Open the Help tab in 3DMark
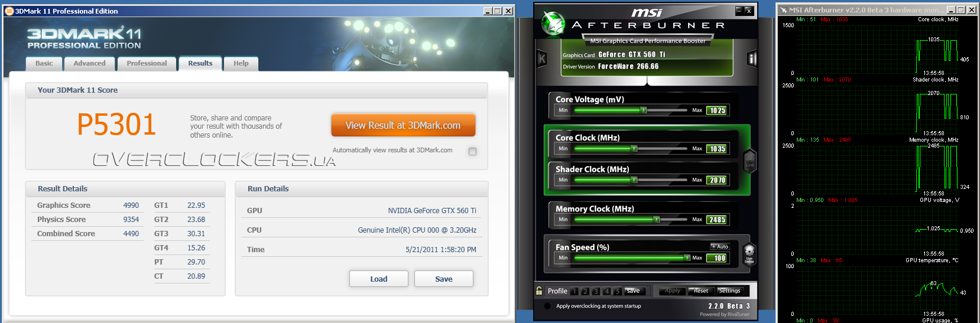 coord(241,63)
